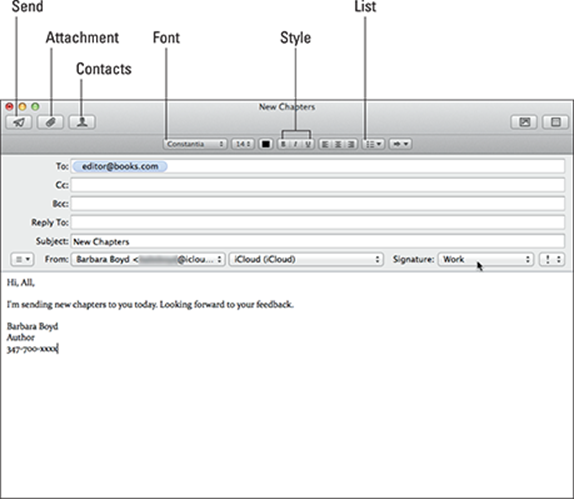
Task: Align text left in format bar
Action: [x=324, y=144]
